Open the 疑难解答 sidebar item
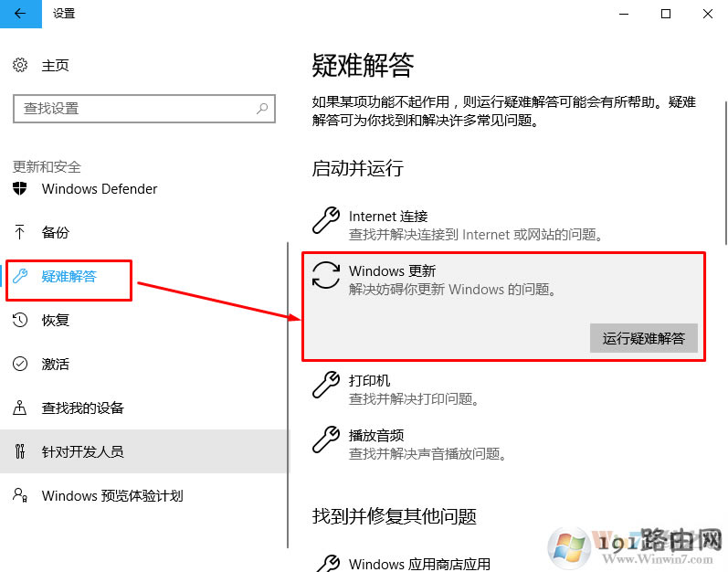 69,277
